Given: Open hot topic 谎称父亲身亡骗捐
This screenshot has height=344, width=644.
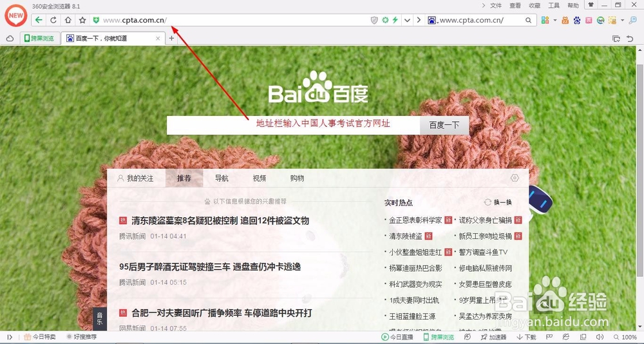Looking at the screenshot, I should coord(485,220).
